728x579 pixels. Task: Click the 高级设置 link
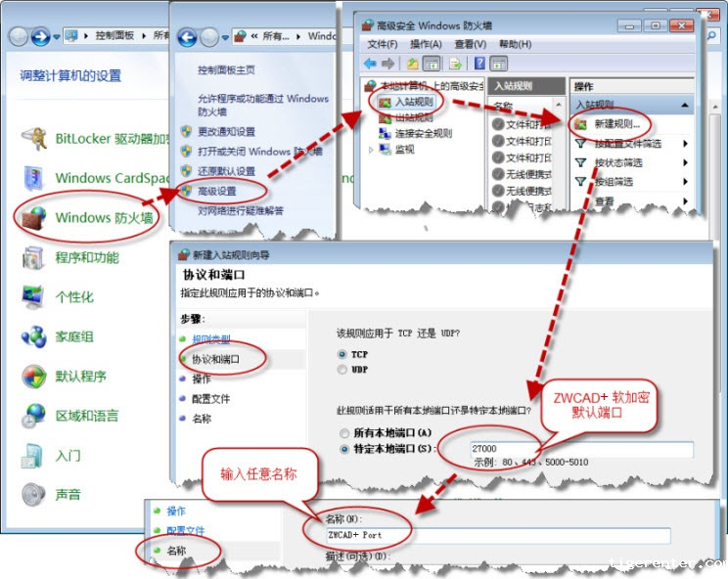pyautogui.click(x=216, y=190)
